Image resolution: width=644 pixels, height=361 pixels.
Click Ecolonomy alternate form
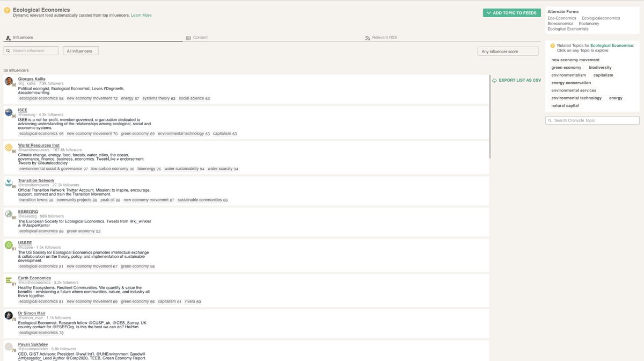click(x=589, y=24)
